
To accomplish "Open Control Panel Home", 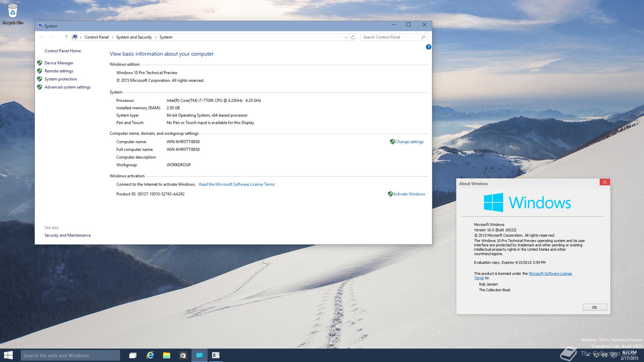I will pyautogui.click(x=63, y=51).
